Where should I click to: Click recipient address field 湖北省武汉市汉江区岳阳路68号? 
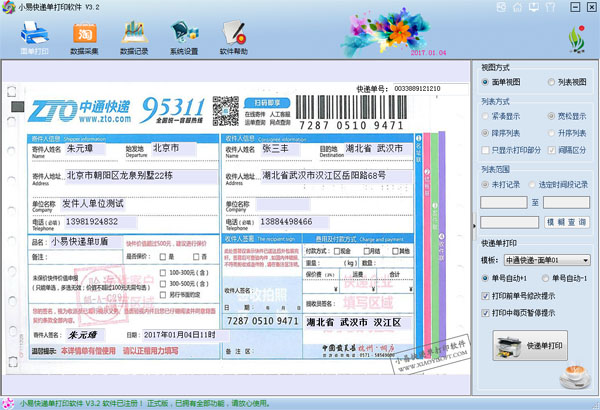point(336,176)
